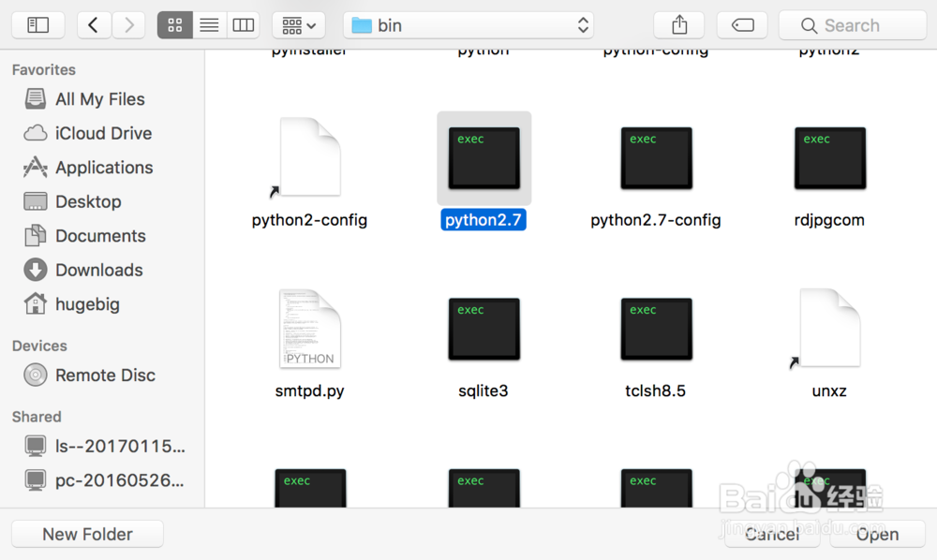
Task: Open Downloads in sidebar
Action: point(99,270)
